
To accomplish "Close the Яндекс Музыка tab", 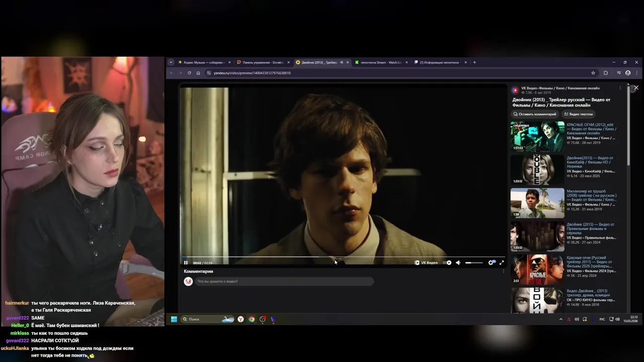I will click(229, 62).
